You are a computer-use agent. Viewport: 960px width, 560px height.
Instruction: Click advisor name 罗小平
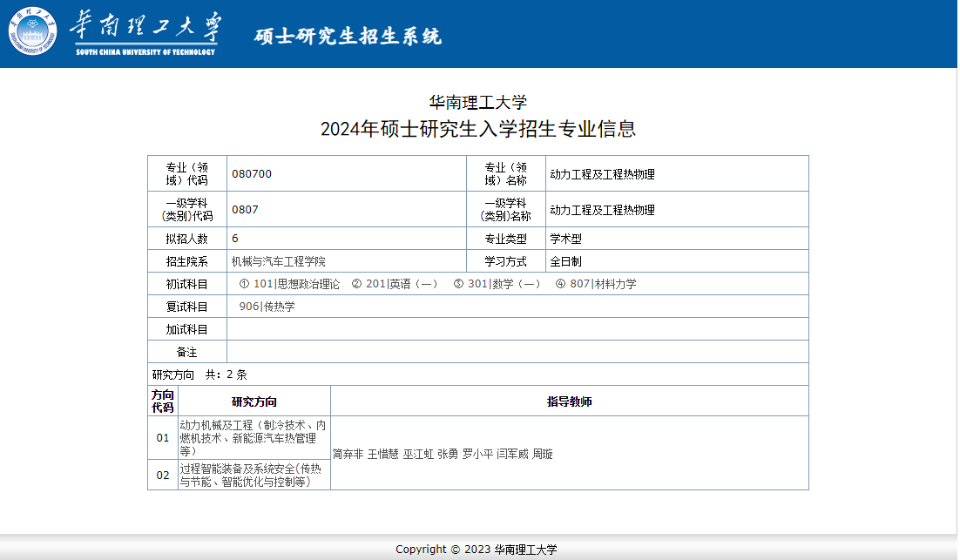coord(477,454)
